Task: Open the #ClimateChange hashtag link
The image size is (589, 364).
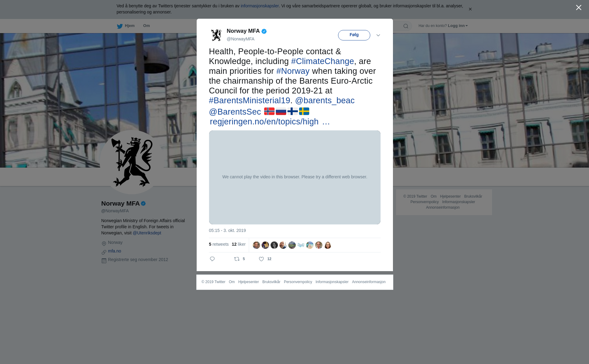Action: tap(322, 61)
